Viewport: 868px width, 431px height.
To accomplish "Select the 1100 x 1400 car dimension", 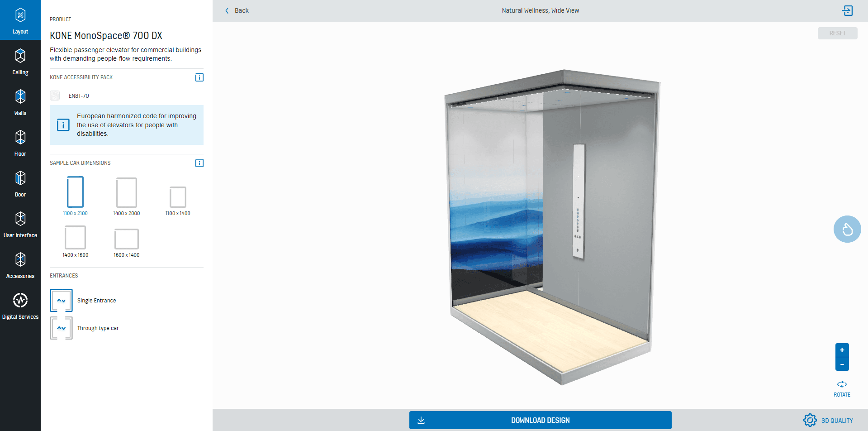I will tap(178, 201).
